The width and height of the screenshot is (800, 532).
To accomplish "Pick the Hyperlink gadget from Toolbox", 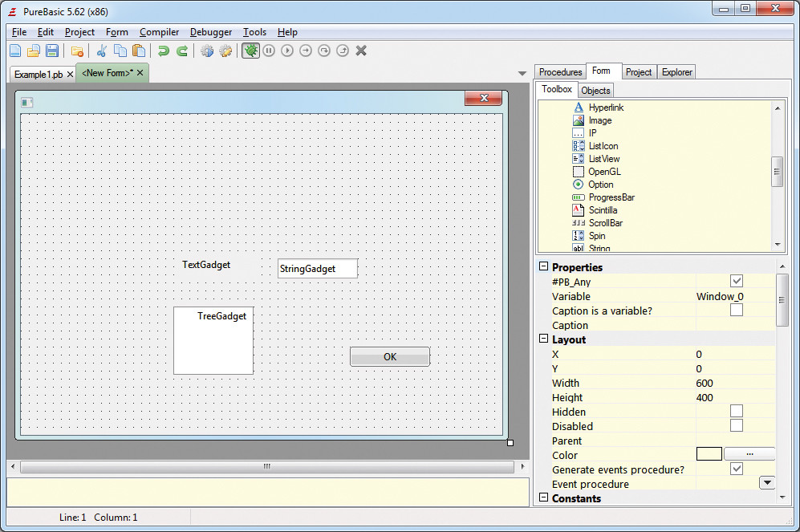I will pos(605,108).
